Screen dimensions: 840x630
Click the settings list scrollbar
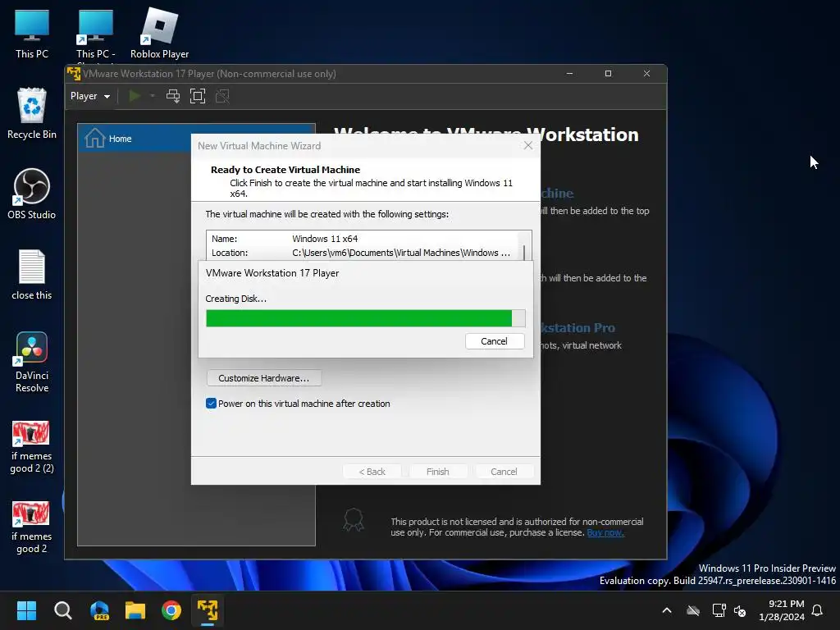524,252
